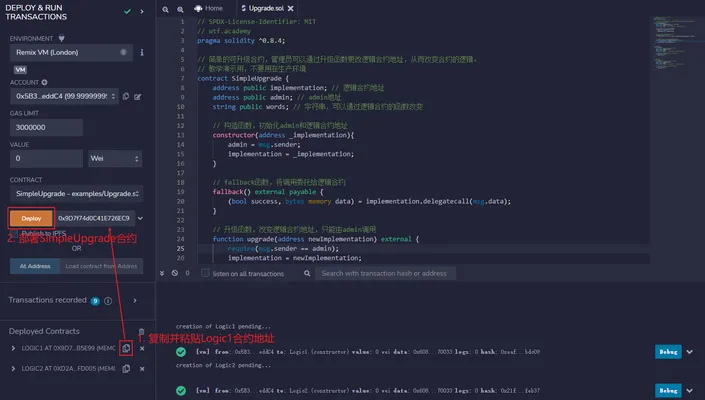Click the edit account icon

[x=138, y=97]
